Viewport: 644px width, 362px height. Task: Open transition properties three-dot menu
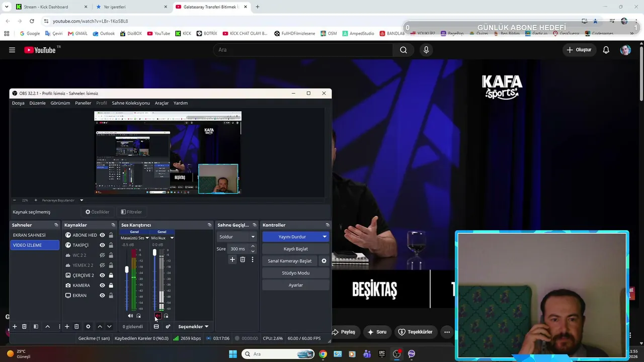[x=253, y=259]
